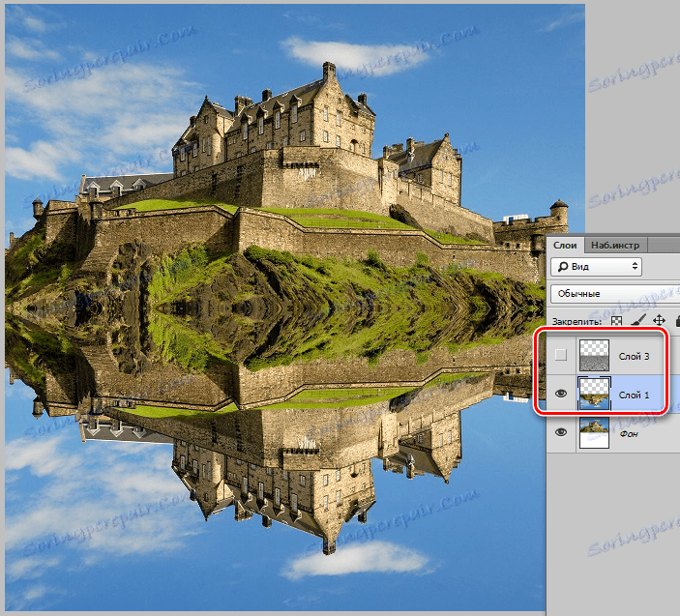Open the Наб.инстр tab
The height and width of the screenshot is (616, 680).
(615, 246)
